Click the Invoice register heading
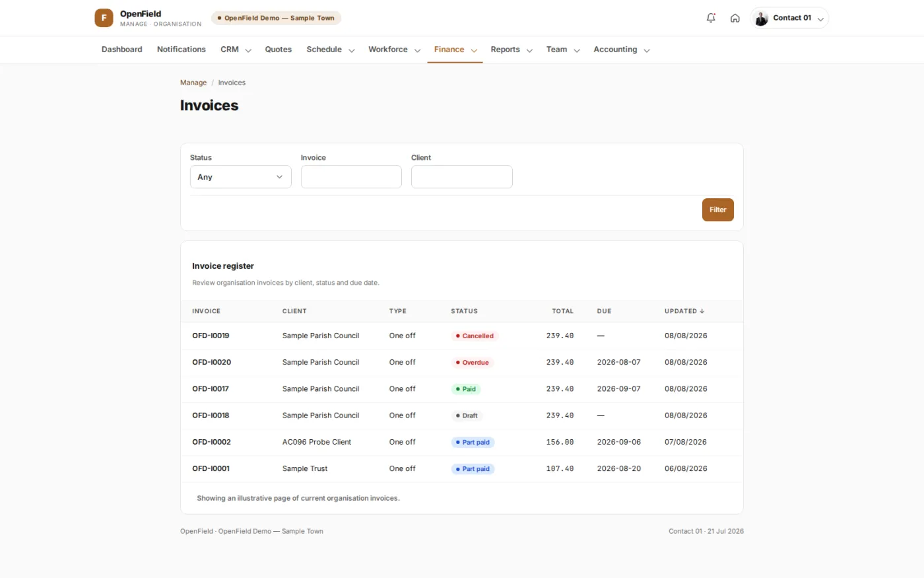 [x=223, y=266]
